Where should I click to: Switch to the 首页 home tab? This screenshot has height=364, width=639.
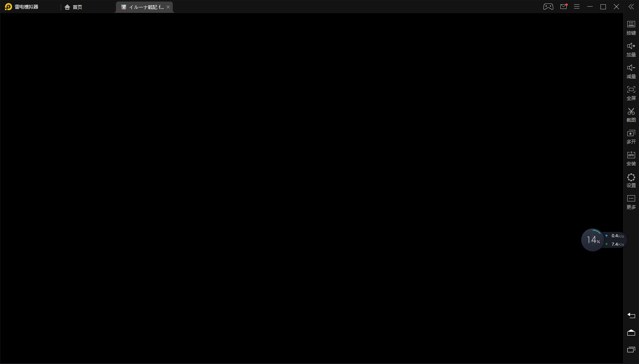(74, 7)
